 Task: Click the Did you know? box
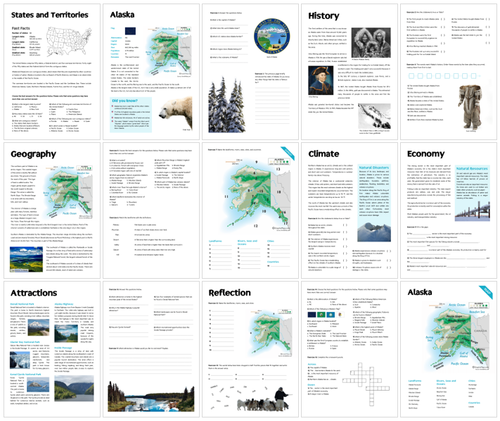point(131,115)
